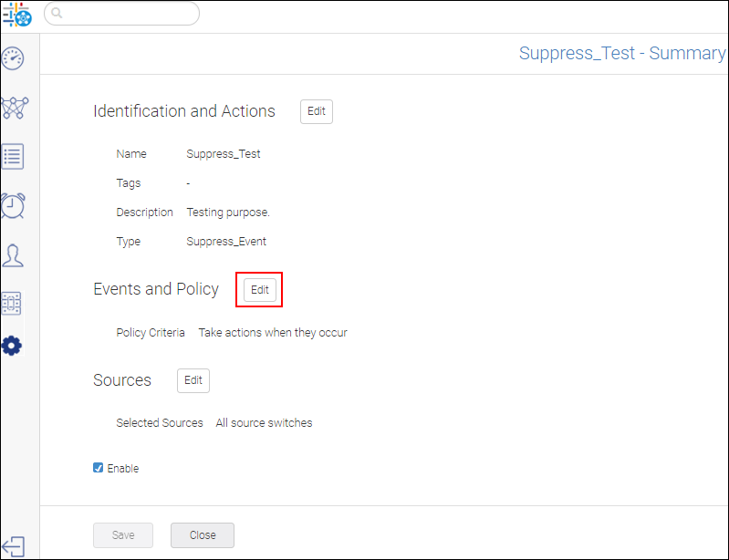Click the logout arrow icon at bottom
This screenshot has height=560, width=729.
13,546
